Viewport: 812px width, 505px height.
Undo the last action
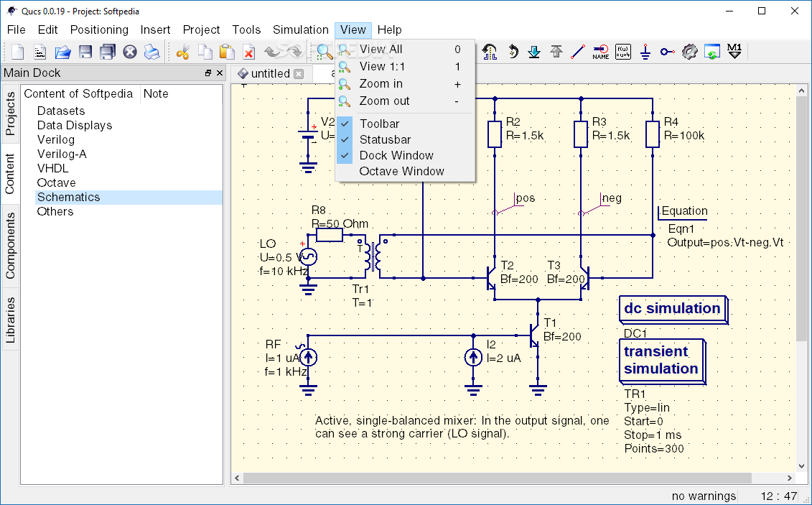(x=272, y=52)
